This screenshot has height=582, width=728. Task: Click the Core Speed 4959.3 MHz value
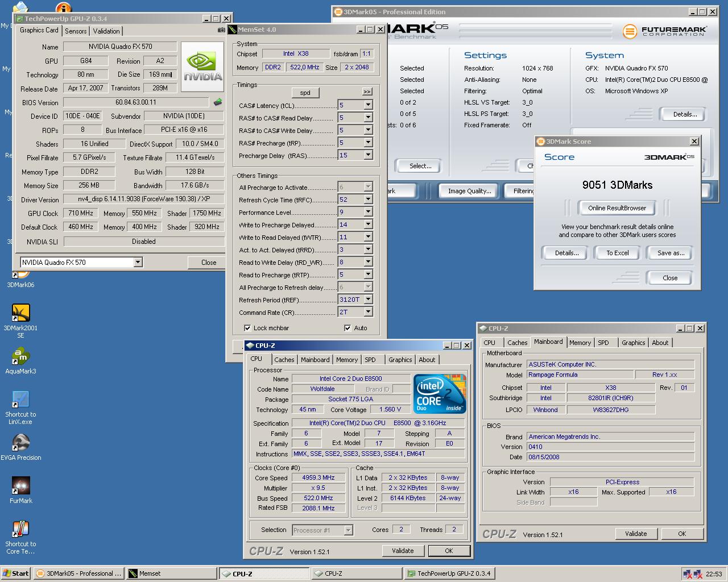click(x=318, y=477)
